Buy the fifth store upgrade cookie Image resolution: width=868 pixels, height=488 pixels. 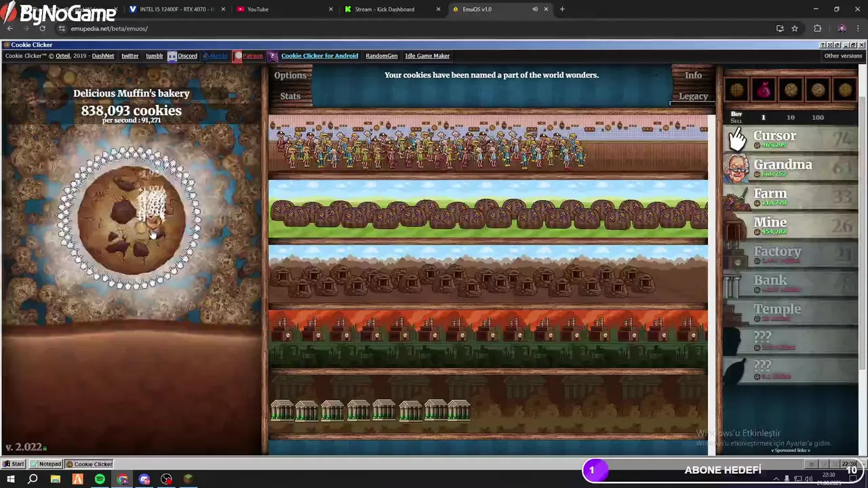tap(845, 89)
